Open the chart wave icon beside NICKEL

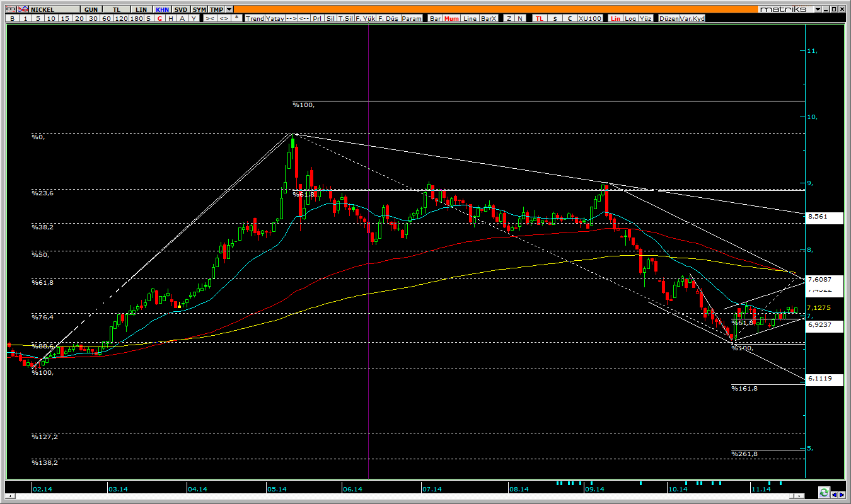pos(23,9)
